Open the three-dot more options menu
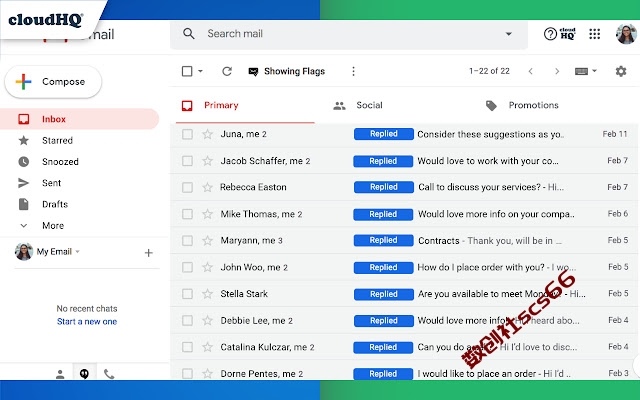This screenshot has width=640, height=400. click(353, 71)
